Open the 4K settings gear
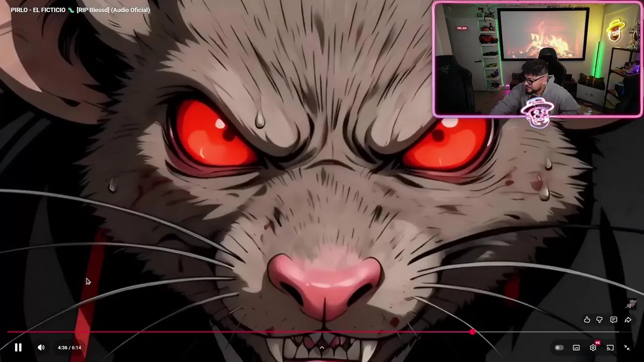 593,347
